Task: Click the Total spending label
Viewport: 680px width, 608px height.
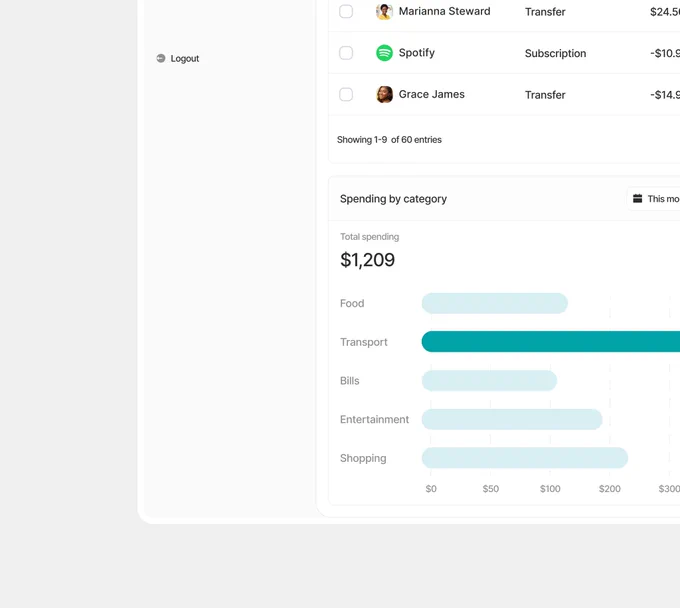Action: click(369, 237)
